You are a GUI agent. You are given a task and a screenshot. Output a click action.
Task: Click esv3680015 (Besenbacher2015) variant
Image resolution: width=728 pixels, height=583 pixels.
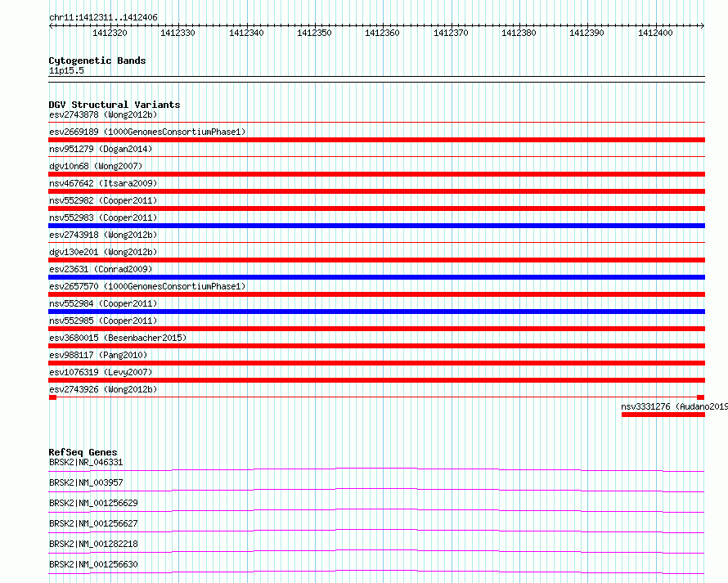[x=118, y=338]
